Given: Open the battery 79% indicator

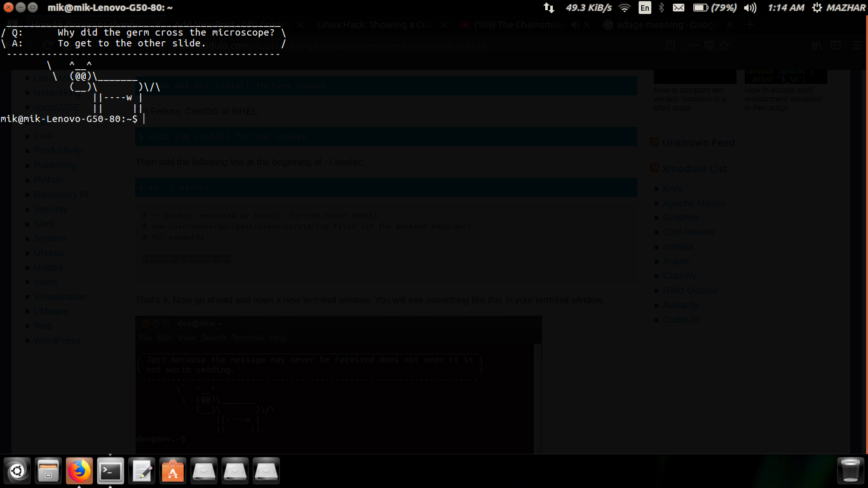Looking at the screenshot, I should click(715, 8).
